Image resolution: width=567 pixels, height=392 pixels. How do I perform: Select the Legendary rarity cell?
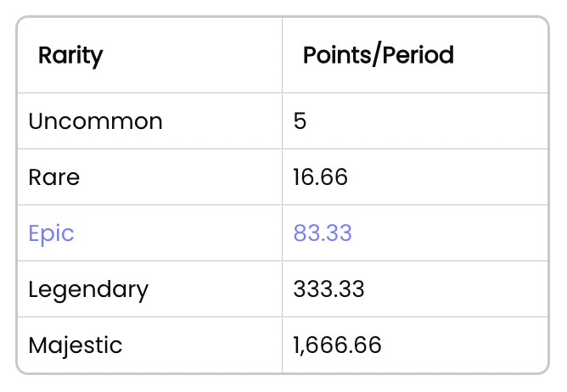point(88,290)
